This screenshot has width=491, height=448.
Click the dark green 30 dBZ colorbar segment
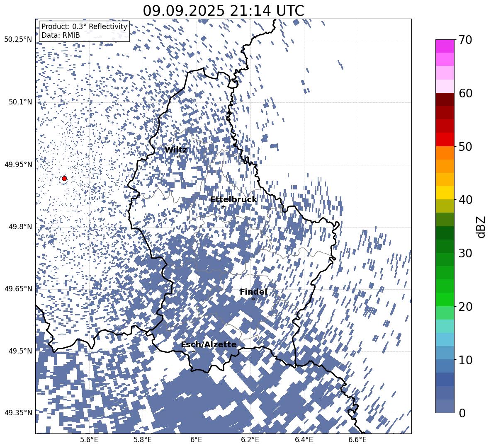coord(445,246)
